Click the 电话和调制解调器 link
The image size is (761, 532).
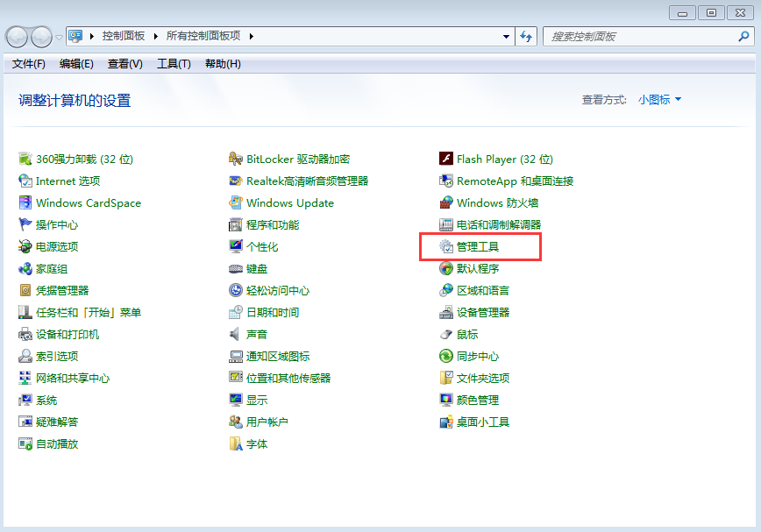click(499, 225)
